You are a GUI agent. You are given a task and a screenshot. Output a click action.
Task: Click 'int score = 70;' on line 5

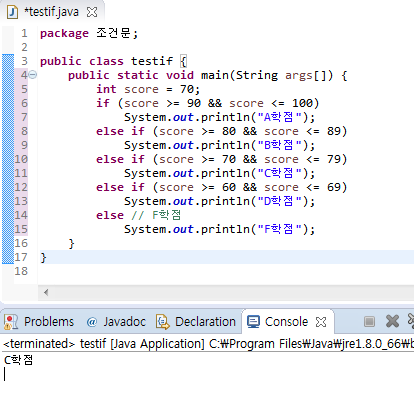(148, 89)
